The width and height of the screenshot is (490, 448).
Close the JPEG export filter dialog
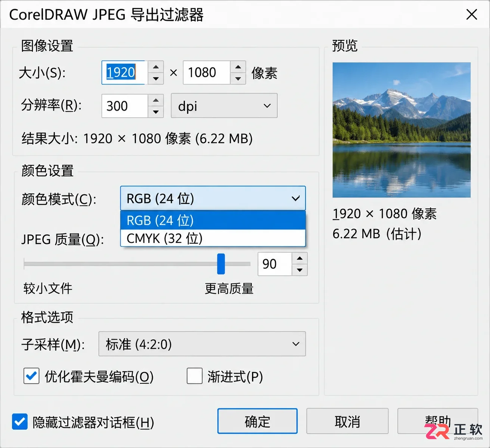472,15
